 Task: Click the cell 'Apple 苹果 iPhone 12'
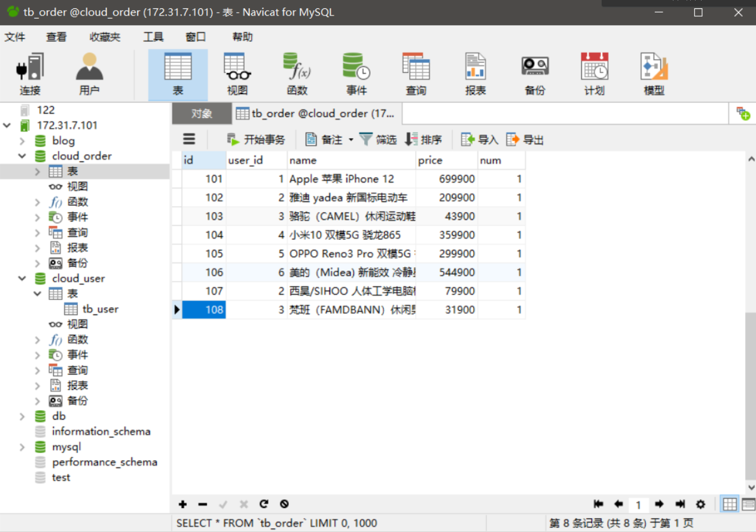351,179
